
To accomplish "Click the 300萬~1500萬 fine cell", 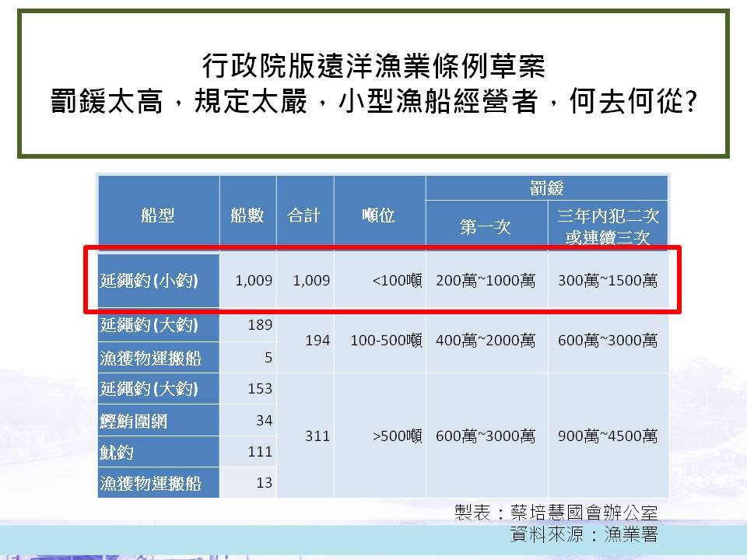I will pos(608,280).
